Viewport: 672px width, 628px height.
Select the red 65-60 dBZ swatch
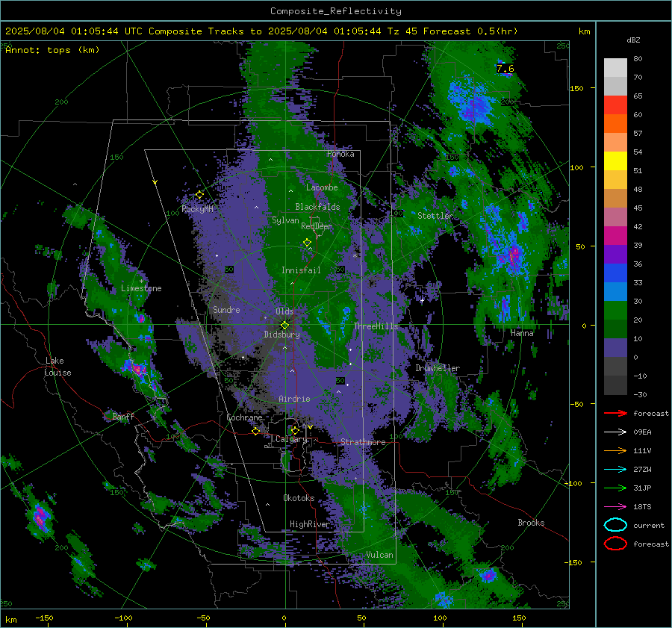(615, 105)
